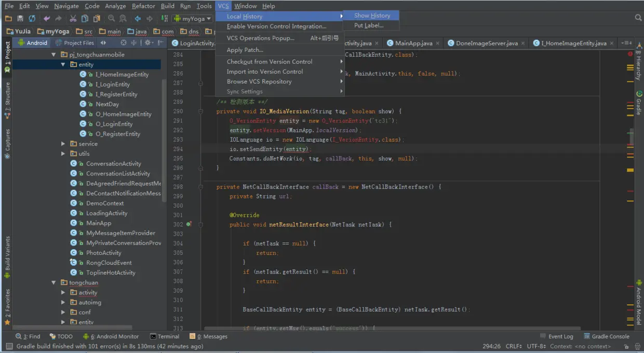Image resolution: width=644 pixels, height=353 pixels.
Task: Click the Undo arrow in toolbar
Action: (x=47, y=19)
